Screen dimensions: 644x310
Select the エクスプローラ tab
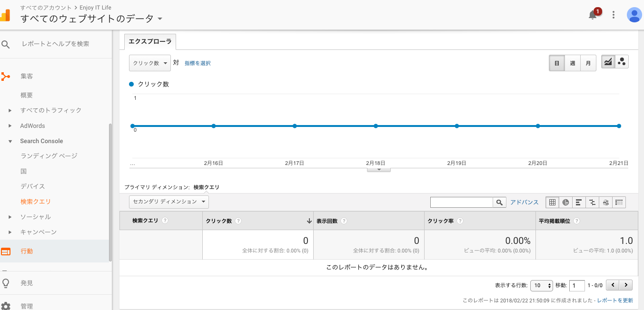click(150, 42)
